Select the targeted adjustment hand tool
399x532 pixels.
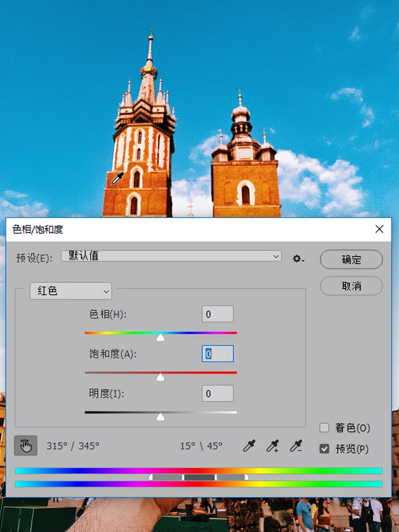point(25,446)
